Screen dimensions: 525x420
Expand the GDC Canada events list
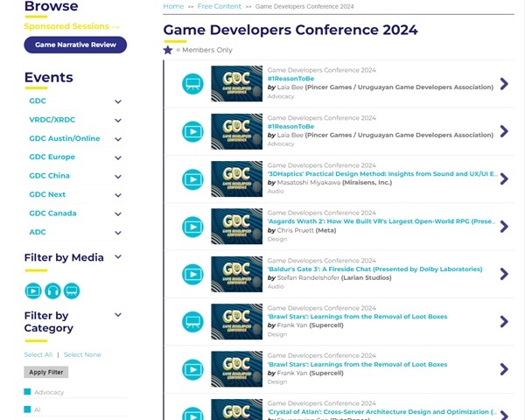(x=118, y=213)
